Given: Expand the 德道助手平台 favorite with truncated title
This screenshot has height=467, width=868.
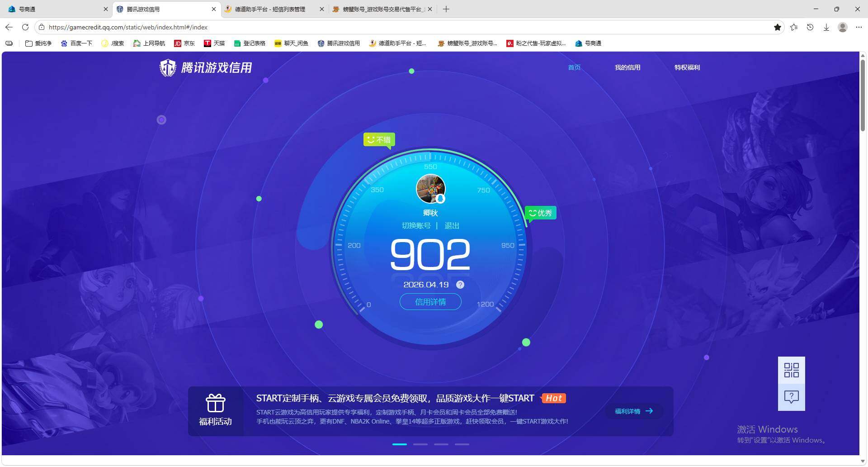Looking at the screenshot, I should coord(398,43).
